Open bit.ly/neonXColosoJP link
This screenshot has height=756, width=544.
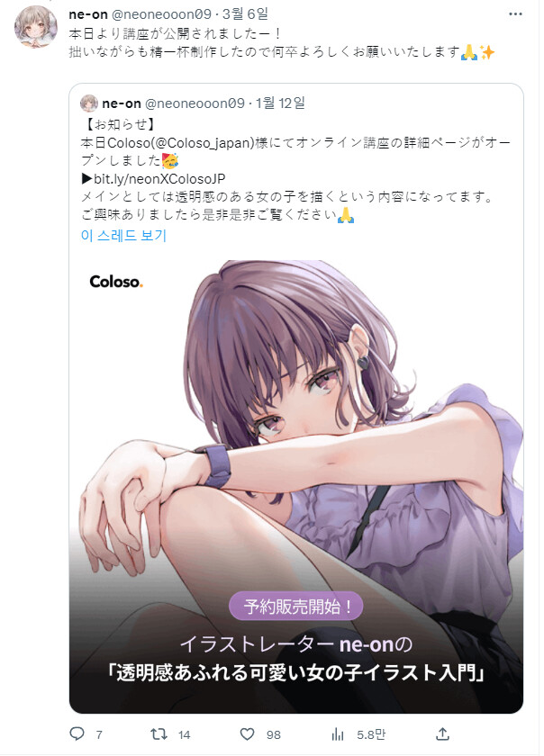click(x=159, y=178)
